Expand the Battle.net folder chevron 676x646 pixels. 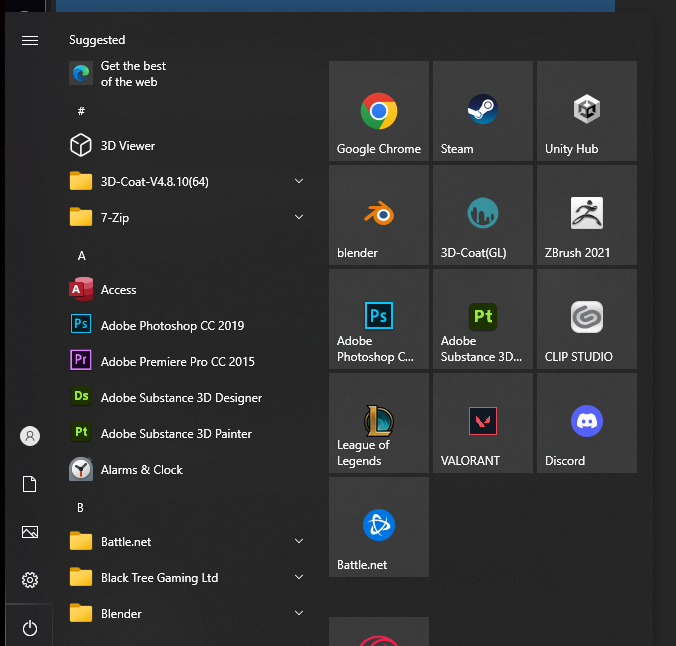(x=299, y=541)
